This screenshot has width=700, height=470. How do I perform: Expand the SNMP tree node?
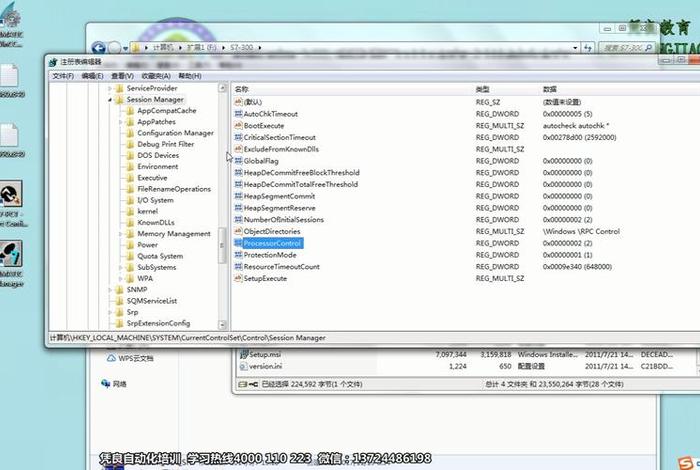tap(110, 290)
